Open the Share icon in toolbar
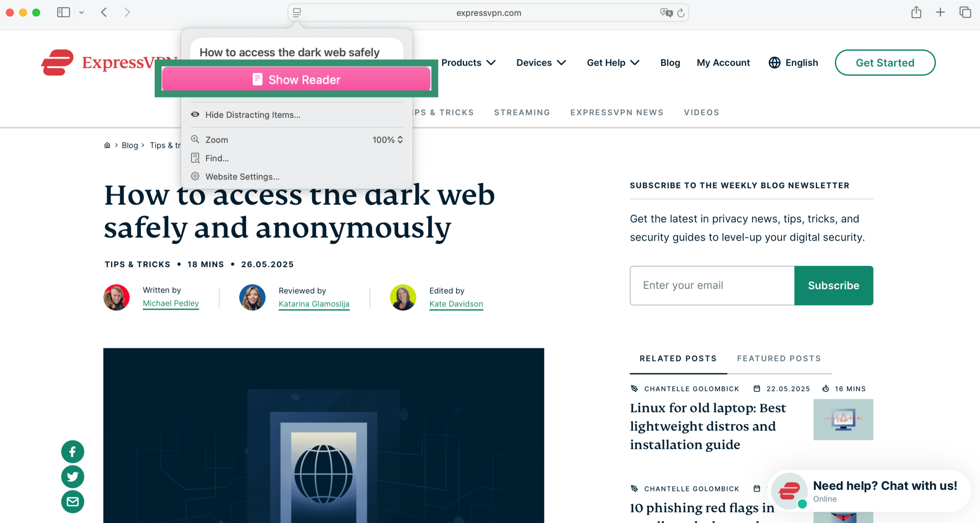 tap(916, 12)
